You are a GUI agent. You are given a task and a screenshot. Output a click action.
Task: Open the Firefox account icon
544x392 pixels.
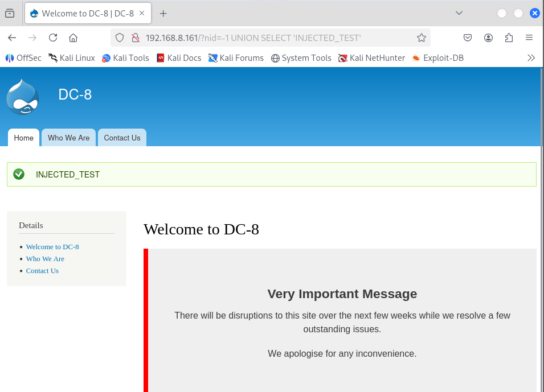coord(488,38)
